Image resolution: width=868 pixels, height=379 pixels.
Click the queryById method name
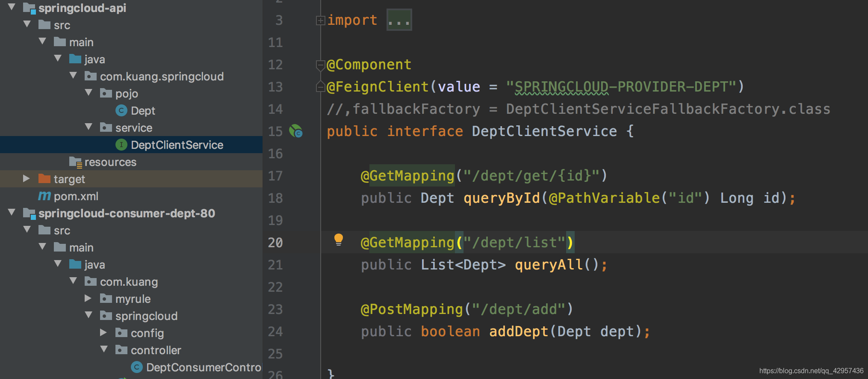tap(502, 198)
